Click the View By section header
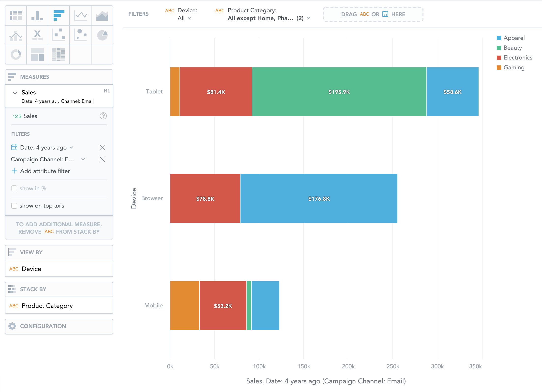The image size is (542, 392). coord(59,253)
